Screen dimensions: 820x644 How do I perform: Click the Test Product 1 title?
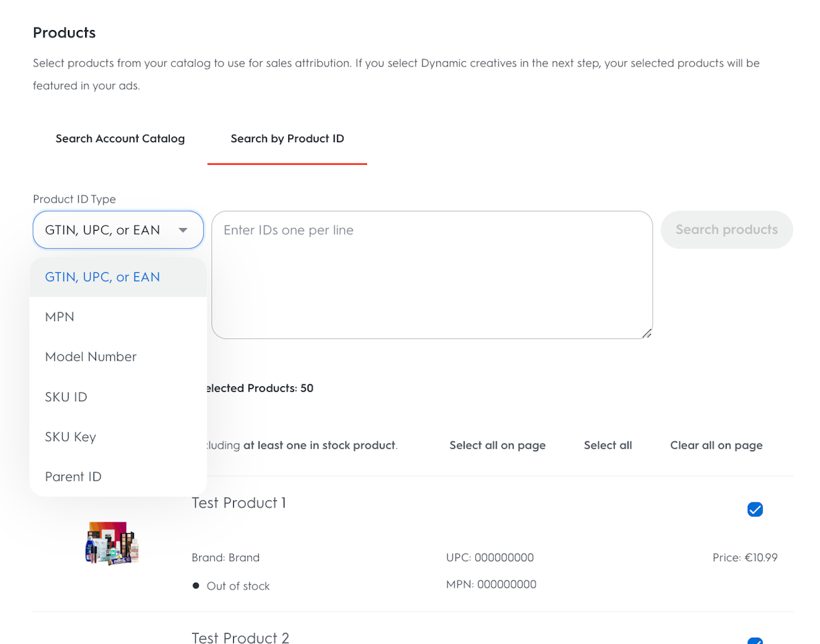click(238, 503)
